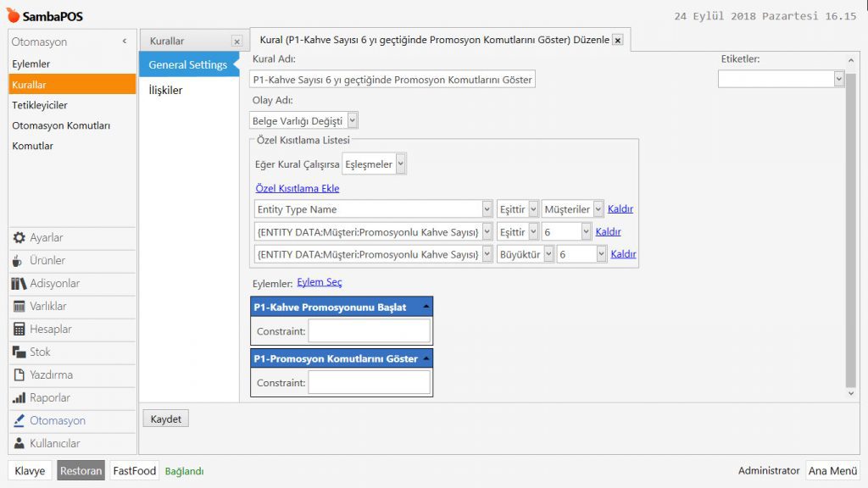Click the Kural Adı text field
Screen dimensions: 868x488
[393, 80]
